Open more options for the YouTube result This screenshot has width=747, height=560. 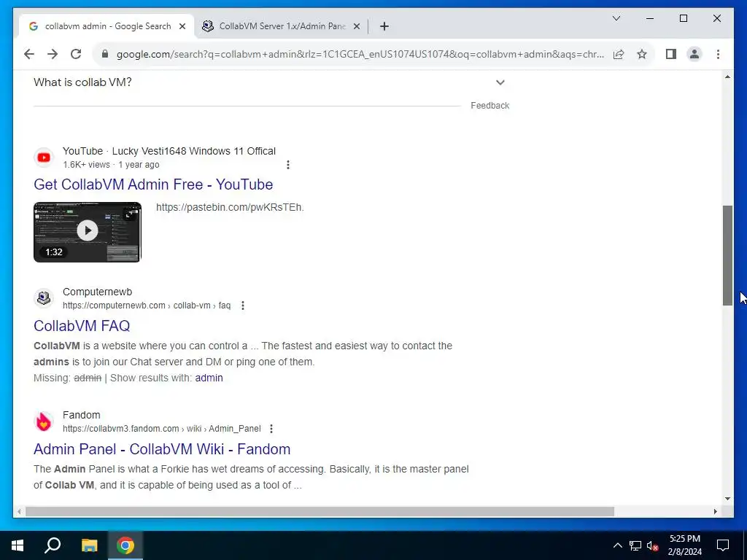(x=287, y=165)
